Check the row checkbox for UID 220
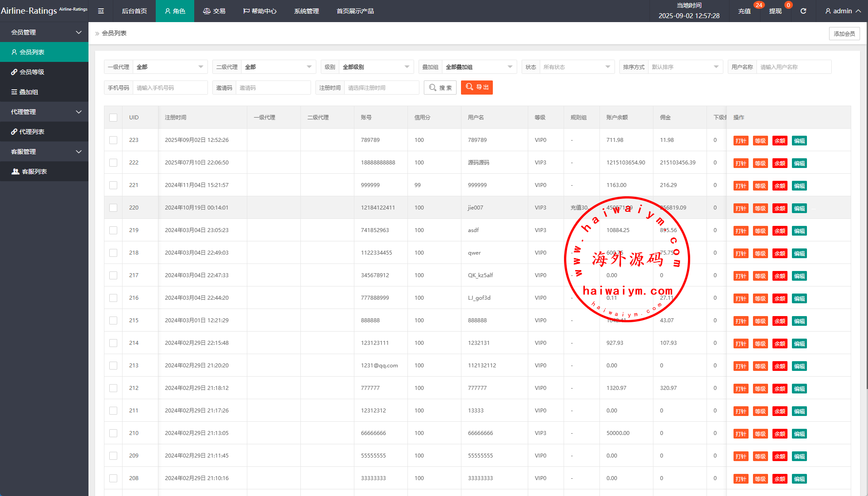 tap(113, 208)
